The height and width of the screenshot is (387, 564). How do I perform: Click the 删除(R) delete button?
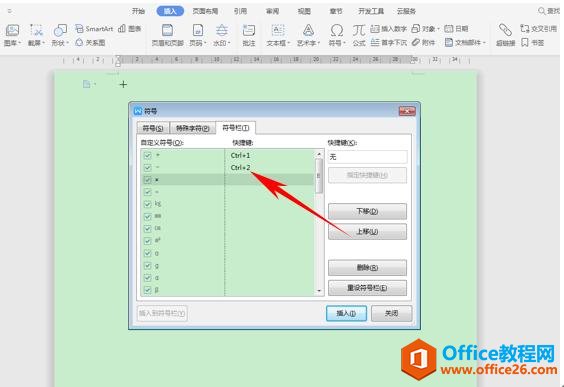point(367,268)
